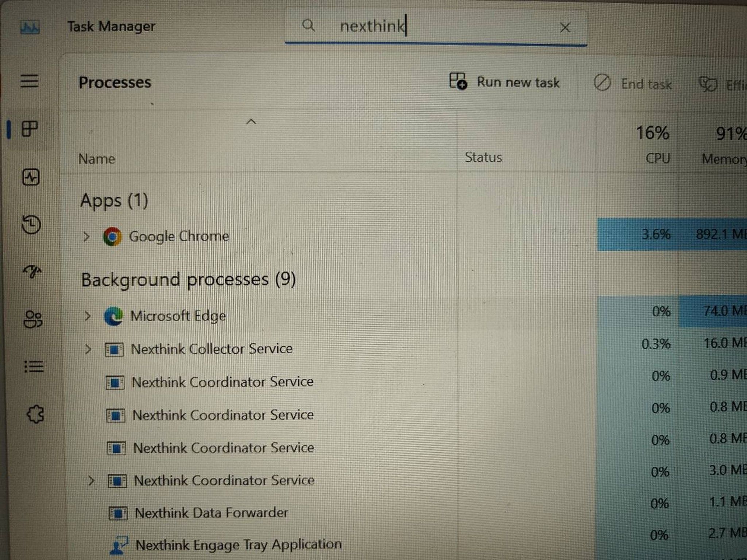Select the Microsoft Edge process row
747x560 pixels.
405,314
